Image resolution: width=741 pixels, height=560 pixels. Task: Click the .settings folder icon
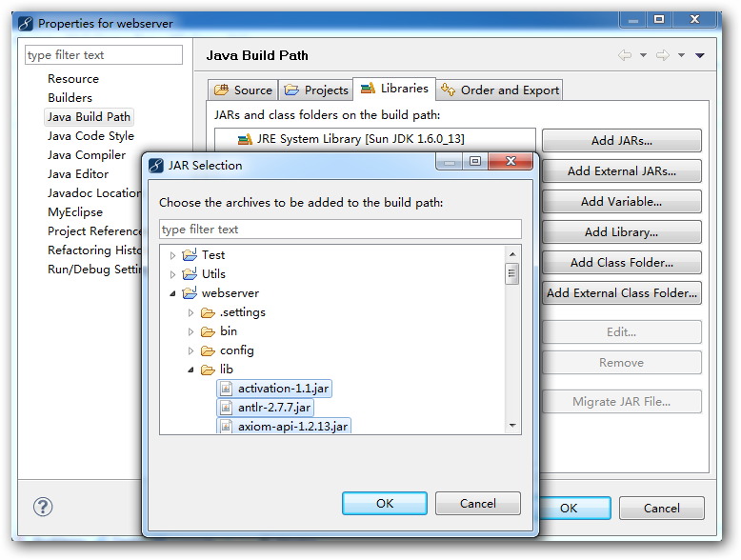208,312
